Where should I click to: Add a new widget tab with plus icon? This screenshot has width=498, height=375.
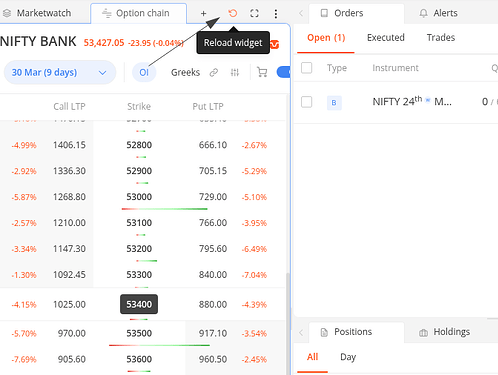pyautogui.click(x=203, y=14)
